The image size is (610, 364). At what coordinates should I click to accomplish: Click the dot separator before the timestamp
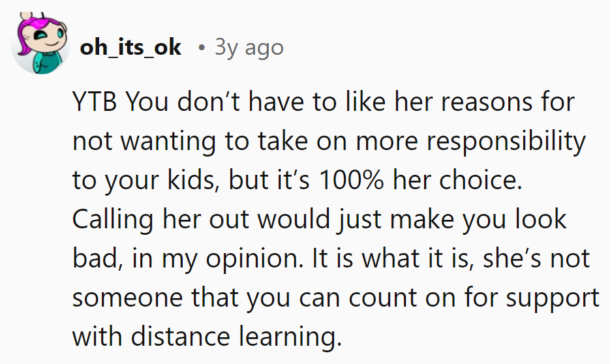click(203, 48)
